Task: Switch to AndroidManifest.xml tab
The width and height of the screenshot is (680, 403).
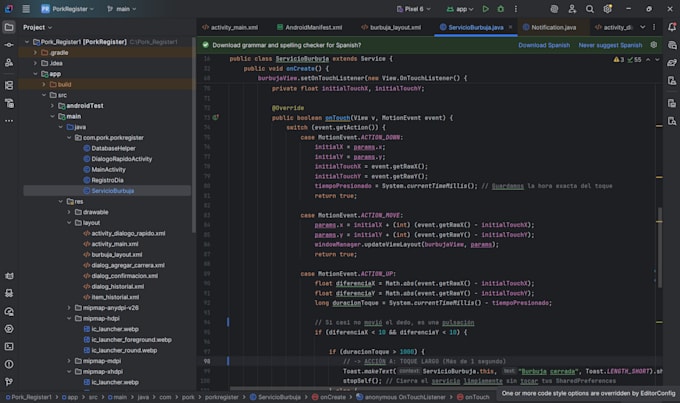Action: pyautogui.click(x=310, y=27)
